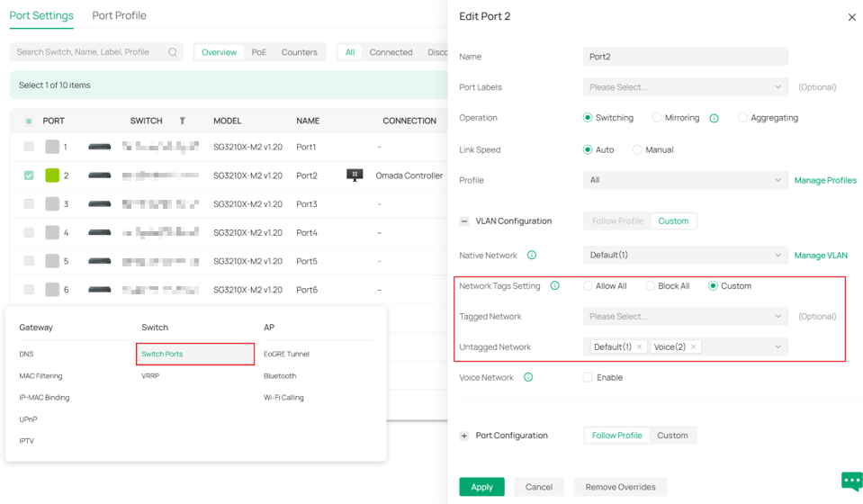Click the Omada Controller monitor icon
863x504 pixels.
coord(355,175)
